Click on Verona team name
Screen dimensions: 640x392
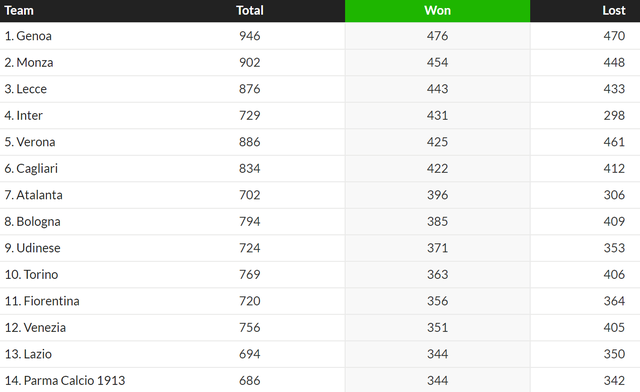36,142
